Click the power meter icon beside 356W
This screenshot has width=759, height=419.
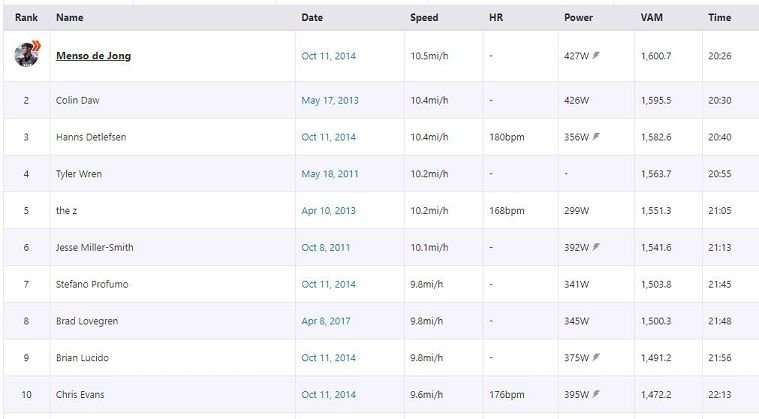point(596,137)
